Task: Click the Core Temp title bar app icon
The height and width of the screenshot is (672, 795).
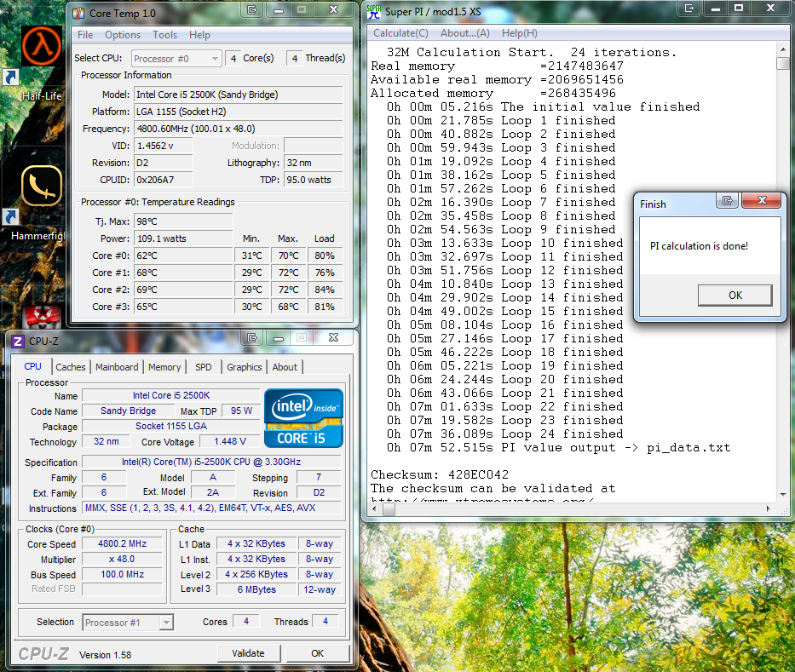Action: pyautogui.click(x=78, y=14)
